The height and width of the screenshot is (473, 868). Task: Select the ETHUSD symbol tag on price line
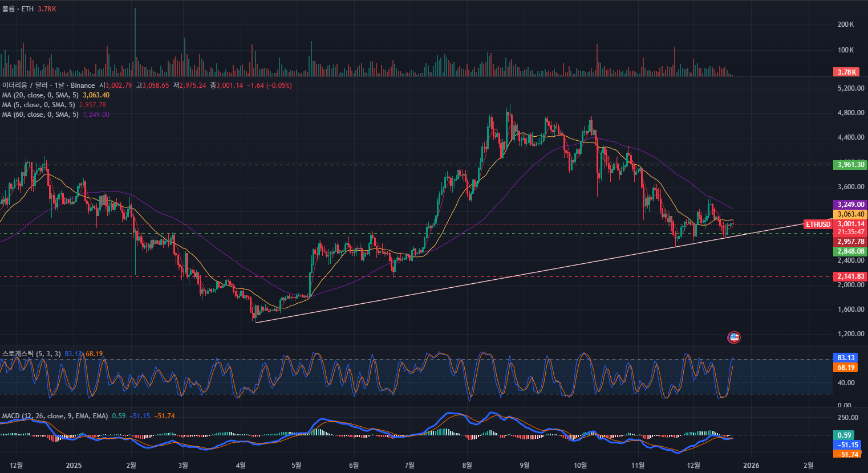(x=818, y=225)
